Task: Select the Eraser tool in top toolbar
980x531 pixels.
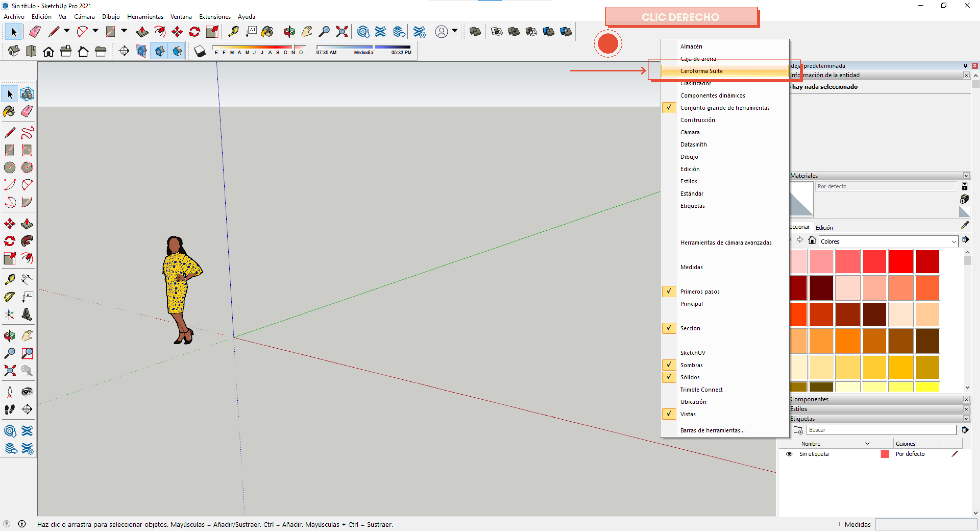Action: point(35,31)
